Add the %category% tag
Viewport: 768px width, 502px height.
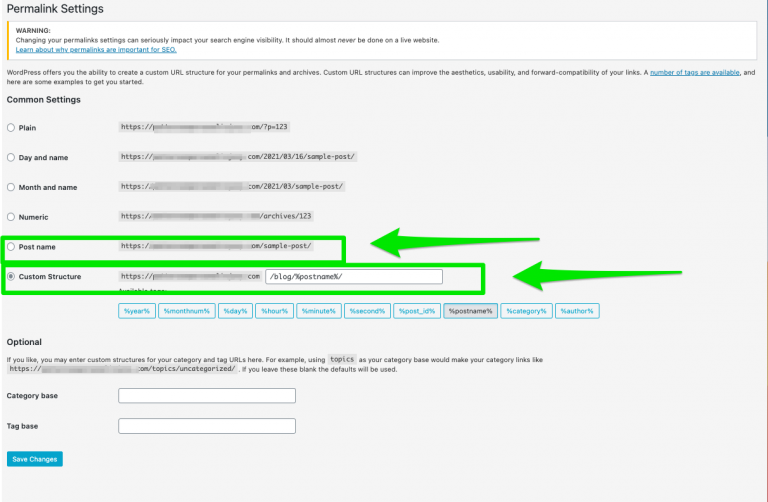coord(526,311)
